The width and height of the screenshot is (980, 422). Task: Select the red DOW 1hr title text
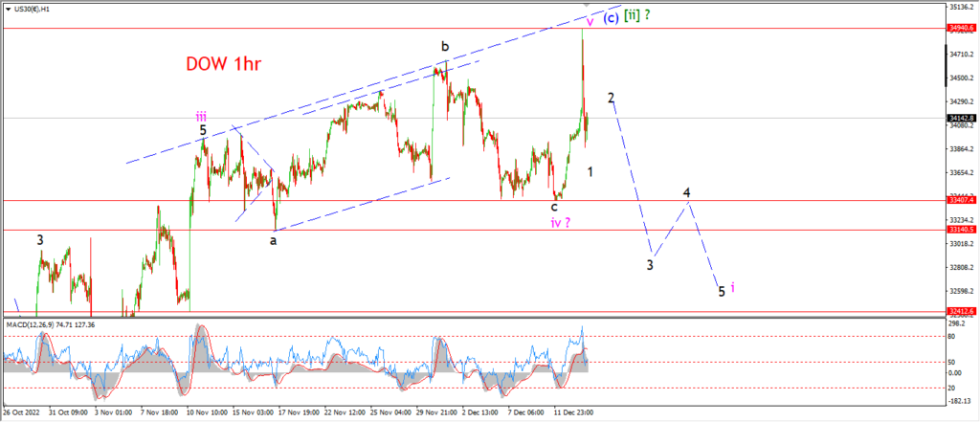coord(223,64)
